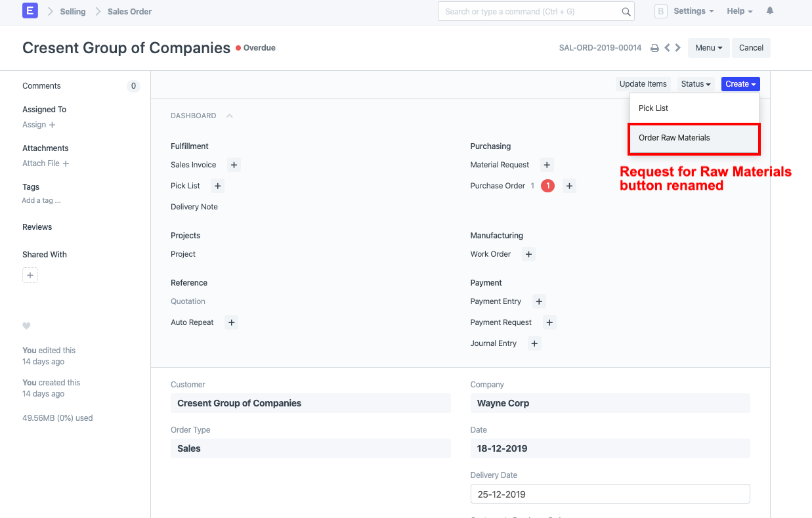Like this document using the heart icon
The width and height of the screenshot is (812, 518).
pyautogui.click(x=26, y=326)
